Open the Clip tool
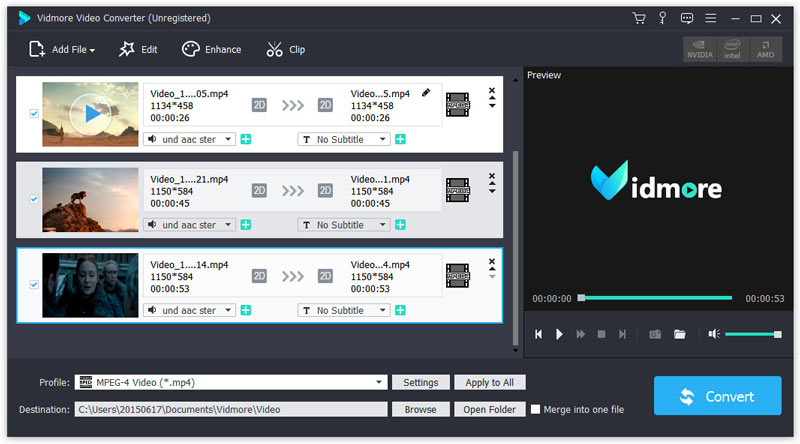The height and width of the screenshot is (444, 800). click(x=286, y=49)
